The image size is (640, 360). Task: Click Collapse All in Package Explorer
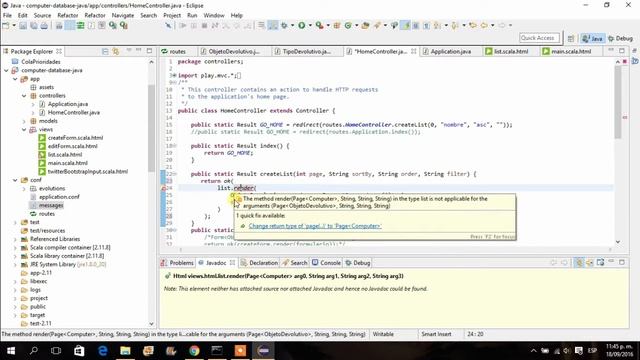pos(105,51)
